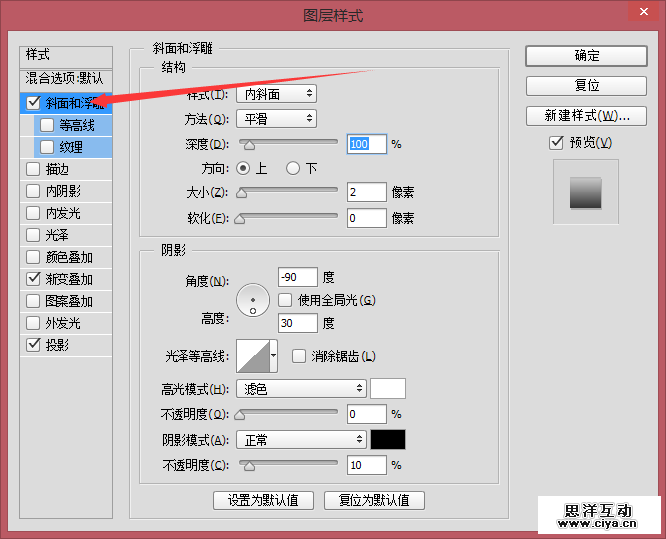Check the 描边 style checkbox
Screen dimensions: 666x539
33,169
